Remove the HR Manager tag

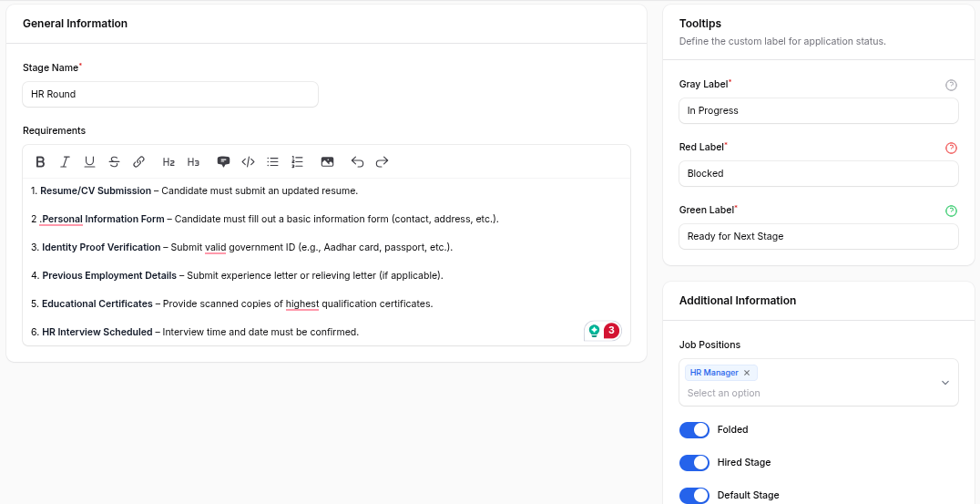[x=747, y=373]
